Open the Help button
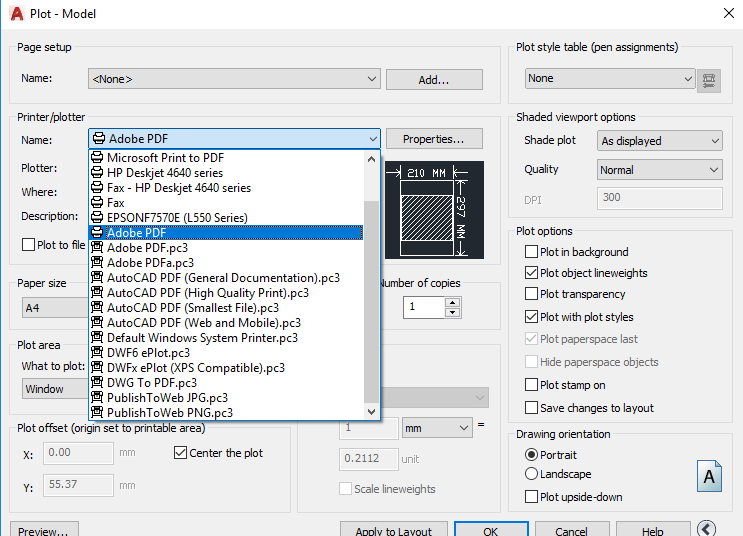Image resolution: width=743 pixels, height=536 pixels. point(653,530)
